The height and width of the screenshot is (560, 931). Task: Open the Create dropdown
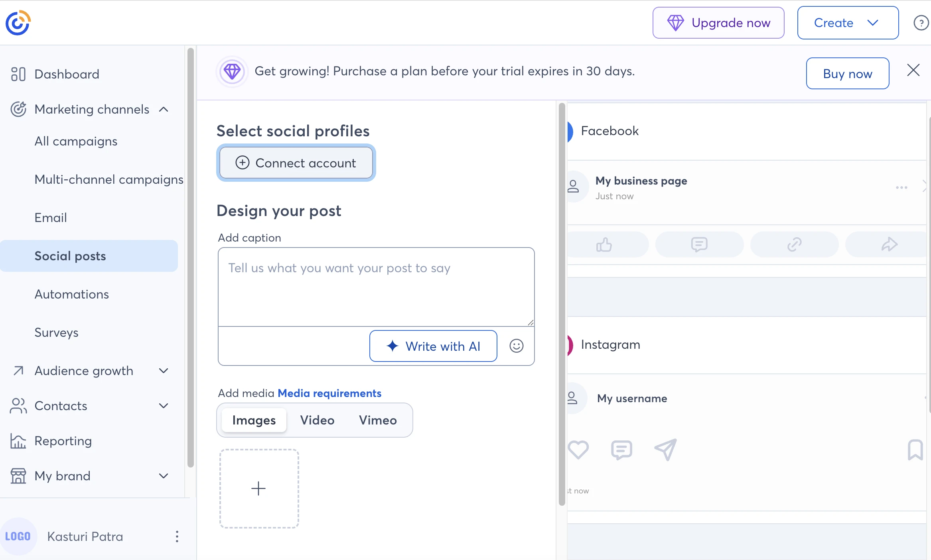point(848,23)
